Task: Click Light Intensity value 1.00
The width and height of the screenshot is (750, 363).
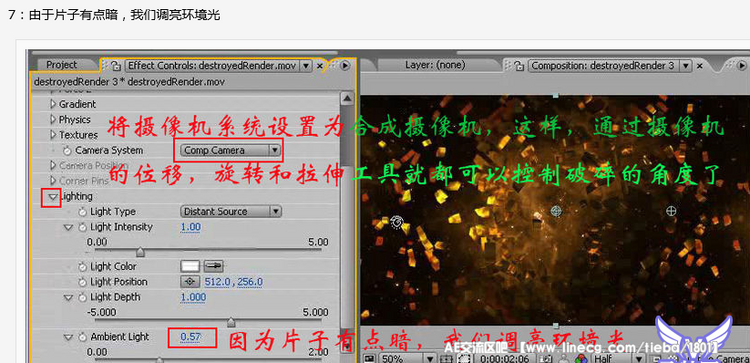Action: (190, 227)
